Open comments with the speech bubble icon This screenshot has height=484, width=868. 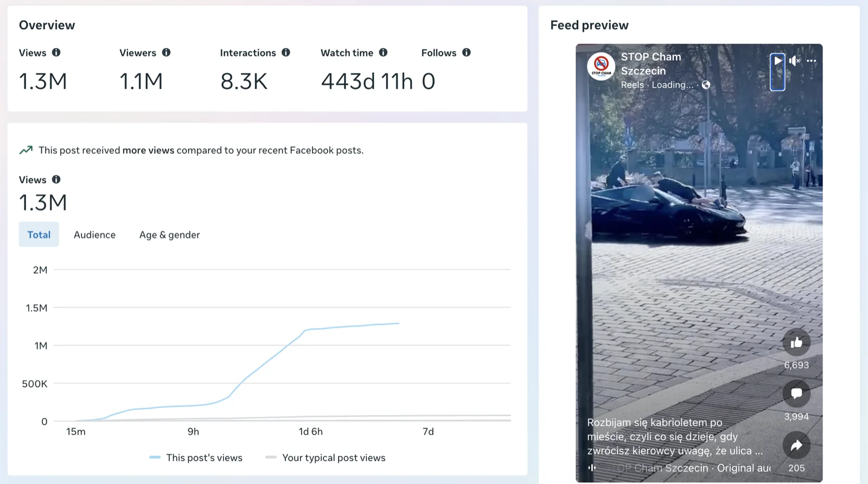coord(796,393)
